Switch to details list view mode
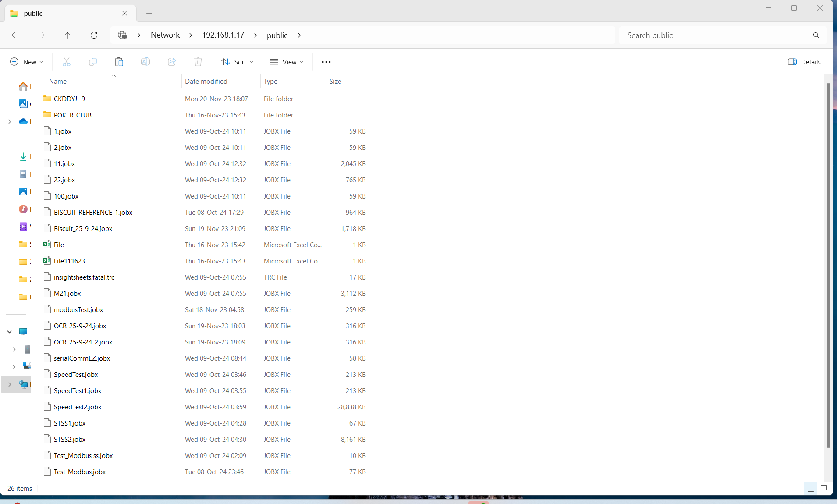The height and width of the screenshot is (504, 837). click(810, 488)
